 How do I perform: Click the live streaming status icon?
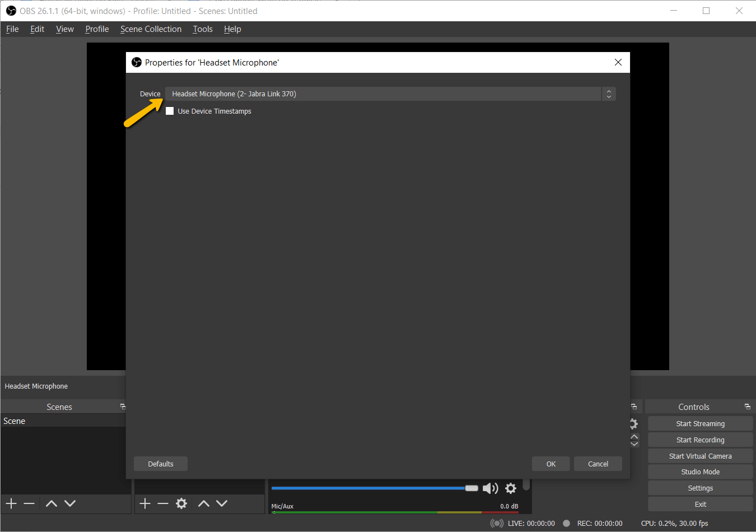coord(497,523)
